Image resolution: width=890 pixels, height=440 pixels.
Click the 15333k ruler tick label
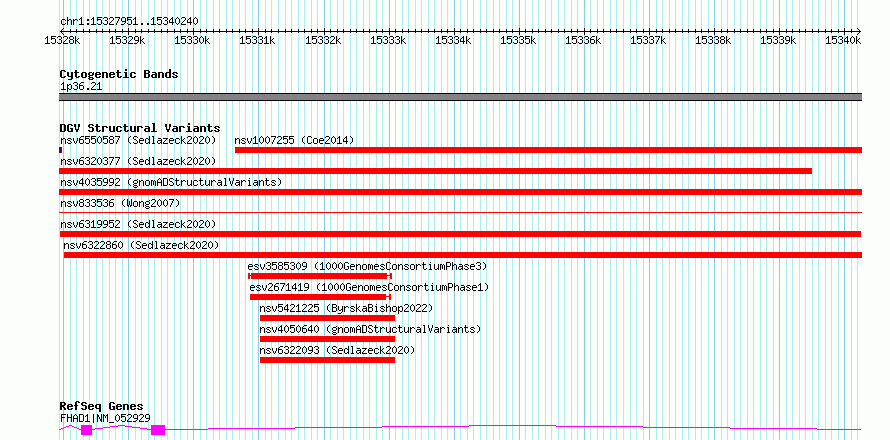tap(388, 40)
